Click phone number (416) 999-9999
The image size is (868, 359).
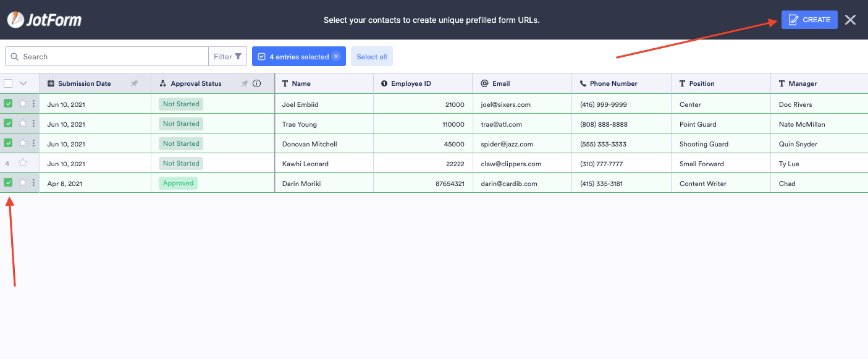pyautogui.click(x=604, y=104)
